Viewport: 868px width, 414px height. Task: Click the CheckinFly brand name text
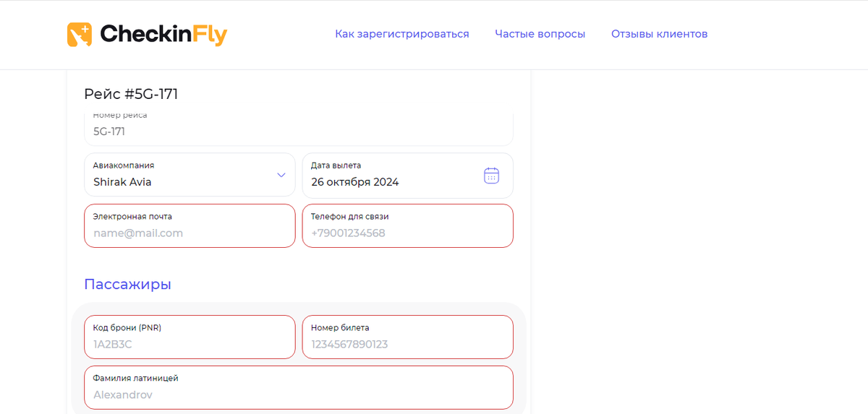pos(163,35)
